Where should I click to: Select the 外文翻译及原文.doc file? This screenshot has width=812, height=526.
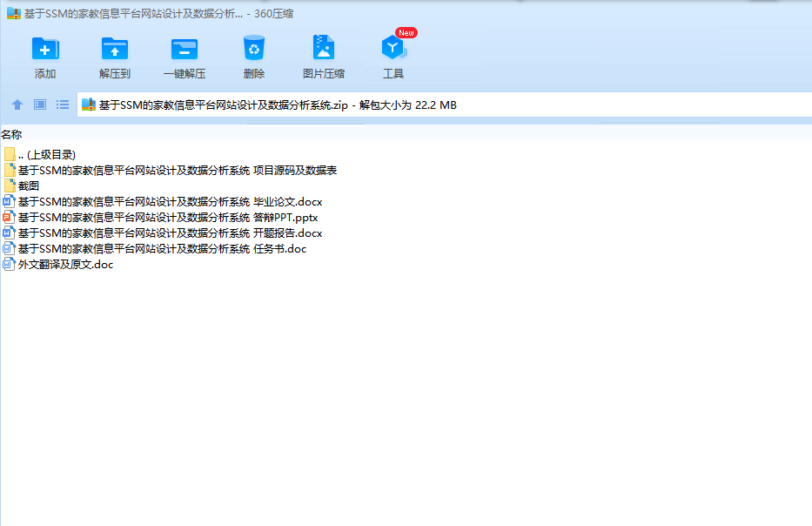58,264
